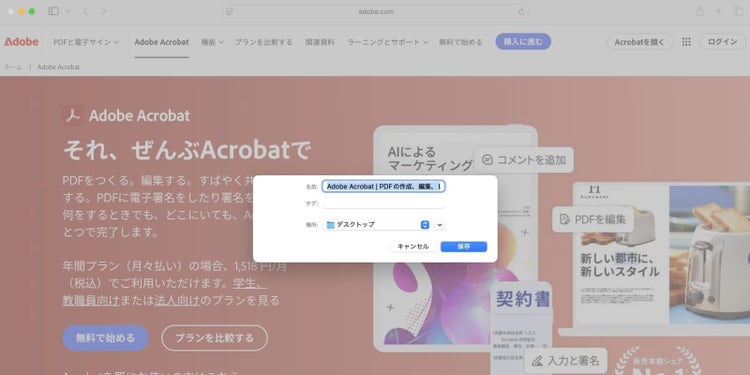This screenshot has width=750, height=375.
Task: Click the Adobe logo
Action: point(22,42)
